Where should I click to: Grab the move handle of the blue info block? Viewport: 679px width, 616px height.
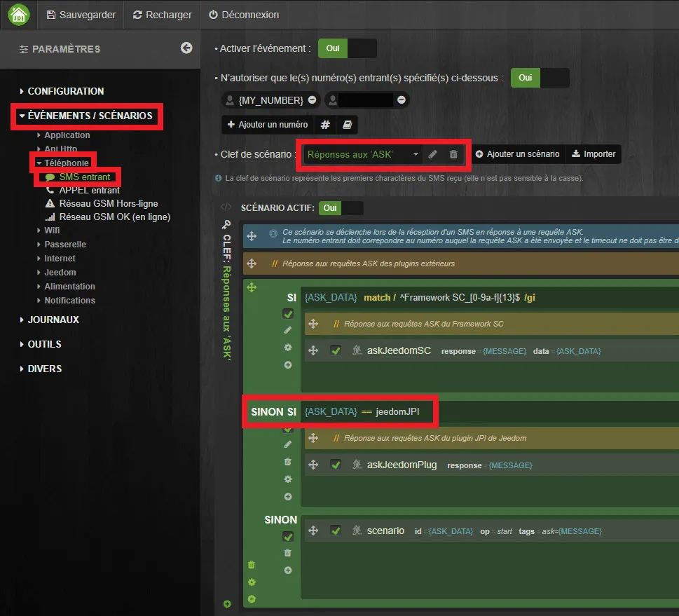point(252,236)
